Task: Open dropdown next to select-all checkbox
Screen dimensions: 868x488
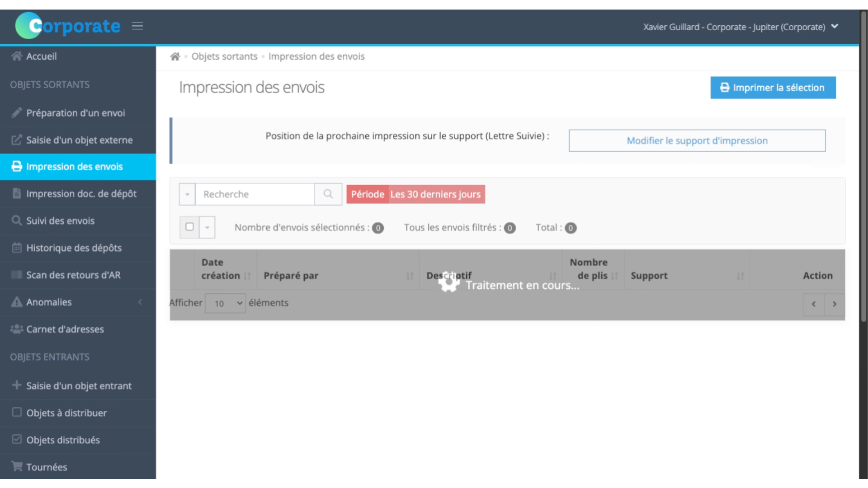Action: 207,227
